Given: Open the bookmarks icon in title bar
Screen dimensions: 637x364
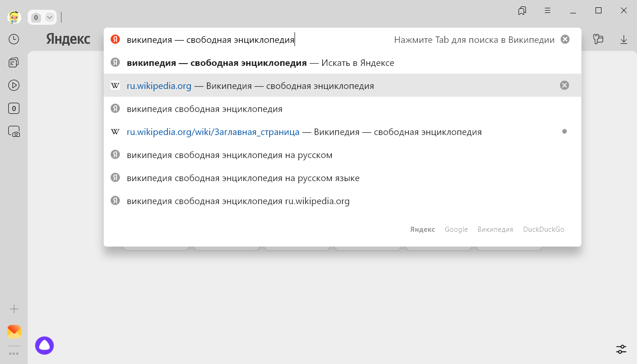Looking at the screenshot, I should point(522,11).
